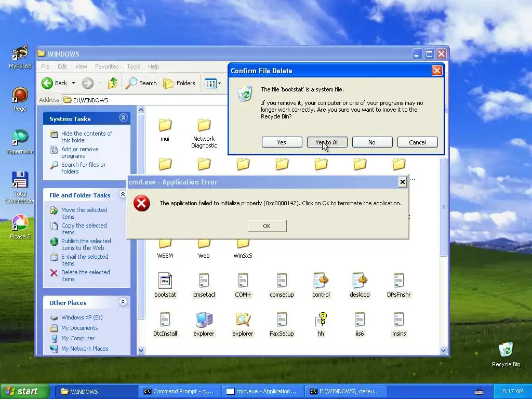Toggle the Folders pane button
The height and width of the screenshot is (399, 532).
179,83
